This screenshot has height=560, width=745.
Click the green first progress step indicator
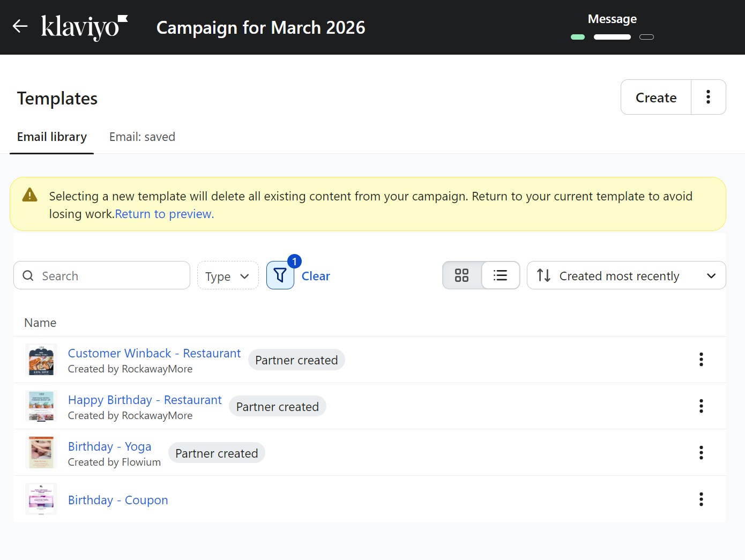click(x=578, y=37)
